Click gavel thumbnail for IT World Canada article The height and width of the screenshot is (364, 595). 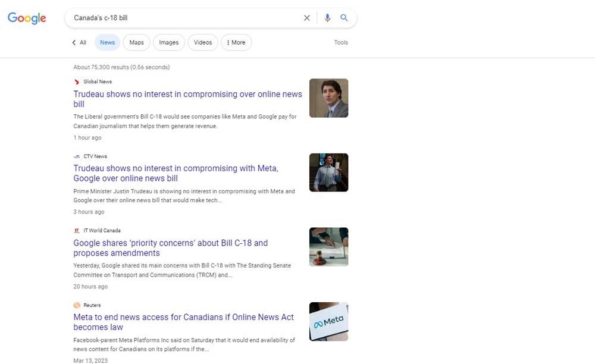328,247
